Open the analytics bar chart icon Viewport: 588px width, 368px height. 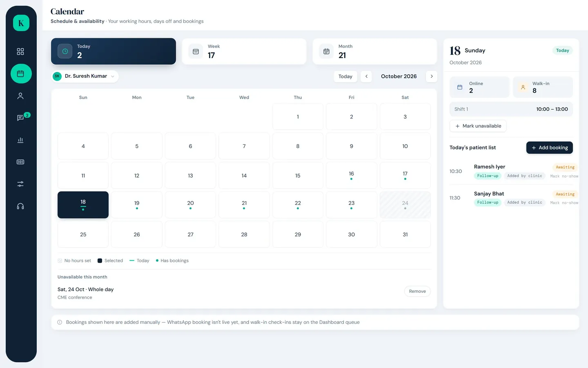(x=20, y=140)
